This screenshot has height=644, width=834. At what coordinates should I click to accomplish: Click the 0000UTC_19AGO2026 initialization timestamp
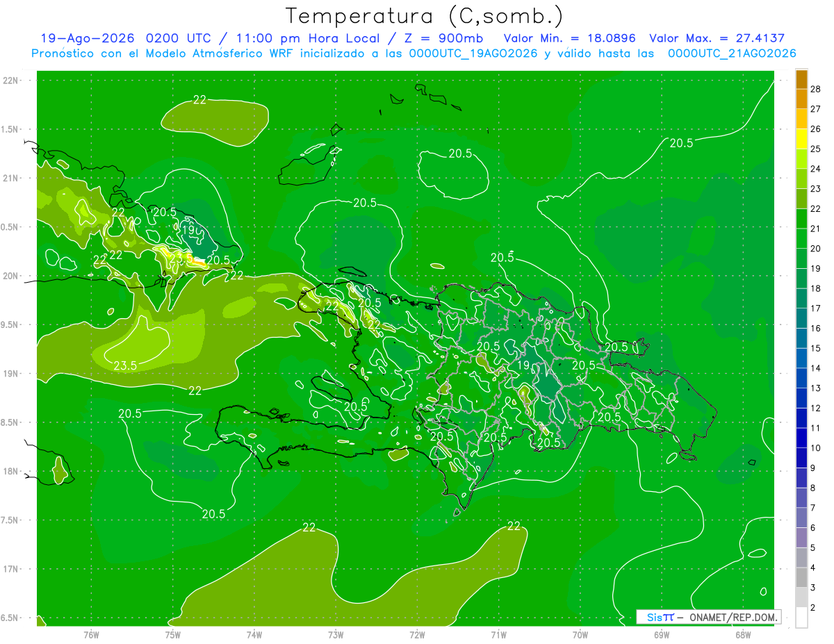pyautogui.click(x=473, y=53)
